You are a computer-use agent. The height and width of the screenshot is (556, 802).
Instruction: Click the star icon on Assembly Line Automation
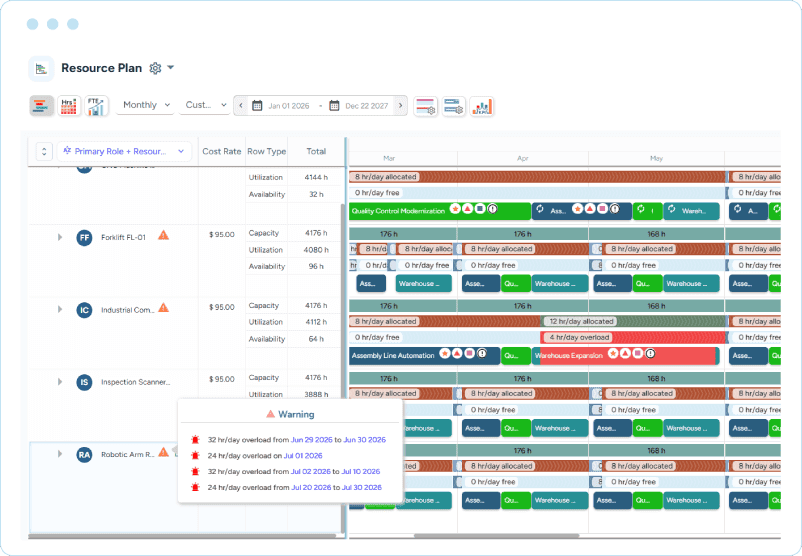tap(445, 353)
